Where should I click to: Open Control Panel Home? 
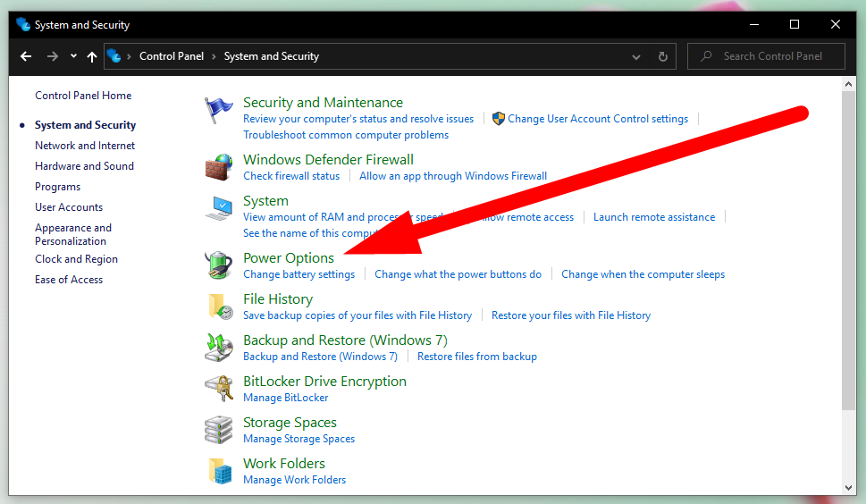pyautogui.click(x=83, y=96)
